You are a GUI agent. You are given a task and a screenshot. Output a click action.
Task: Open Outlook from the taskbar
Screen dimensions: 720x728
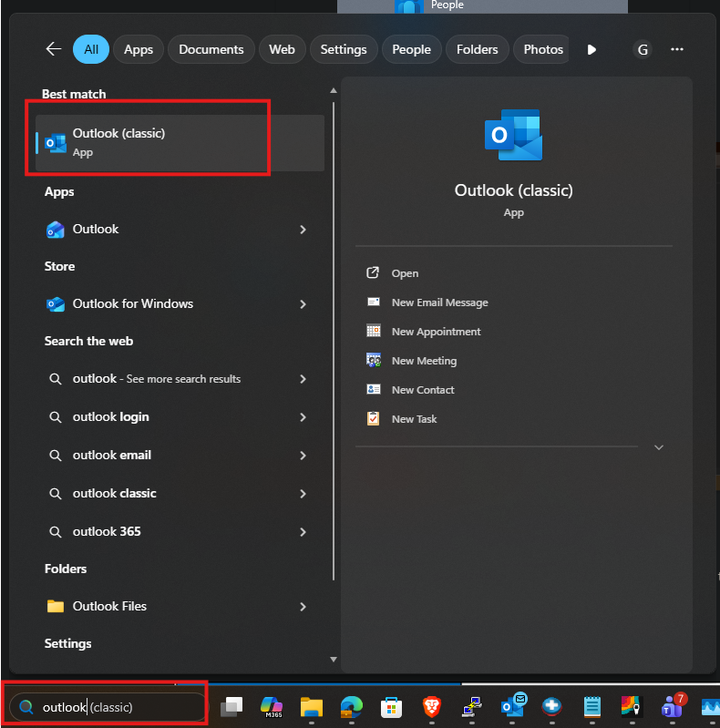click(512, 705)
